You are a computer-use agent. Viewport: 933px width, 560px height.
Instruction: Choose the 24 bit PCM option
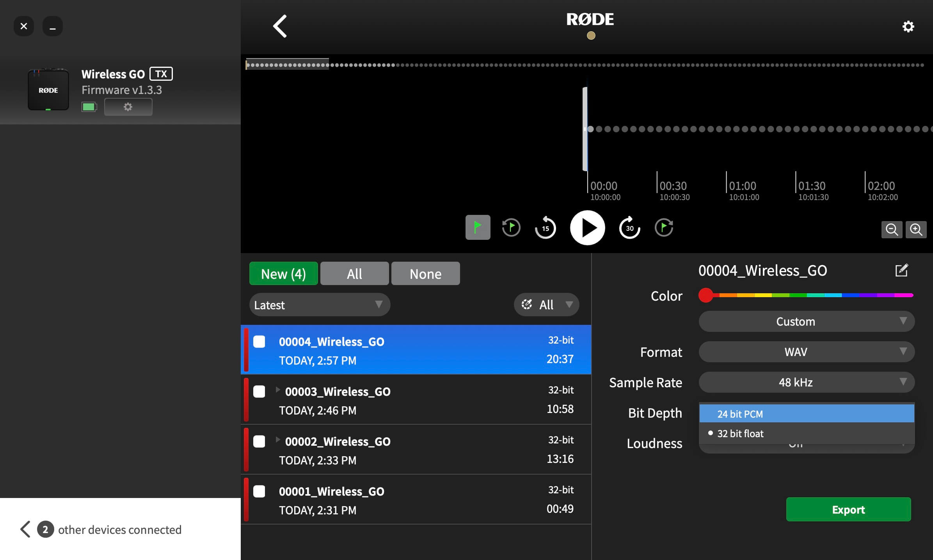[807, 414]
